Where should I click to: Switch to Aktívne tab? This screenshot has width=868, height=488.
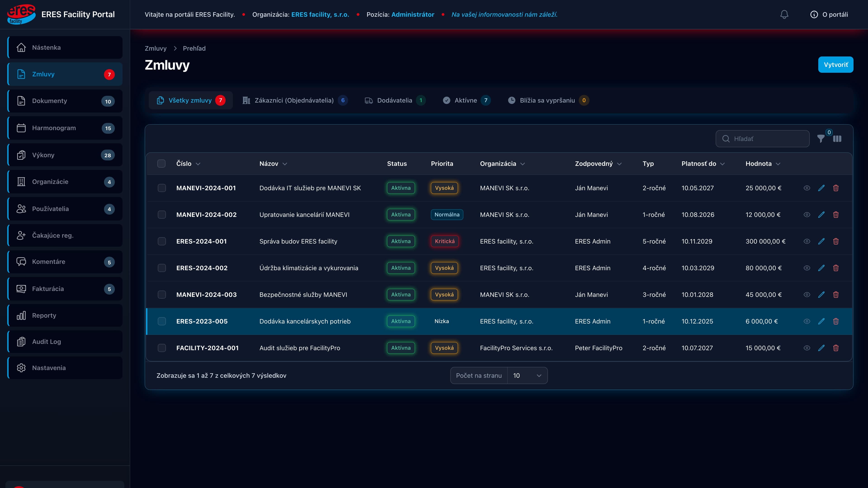pos(467,100)
